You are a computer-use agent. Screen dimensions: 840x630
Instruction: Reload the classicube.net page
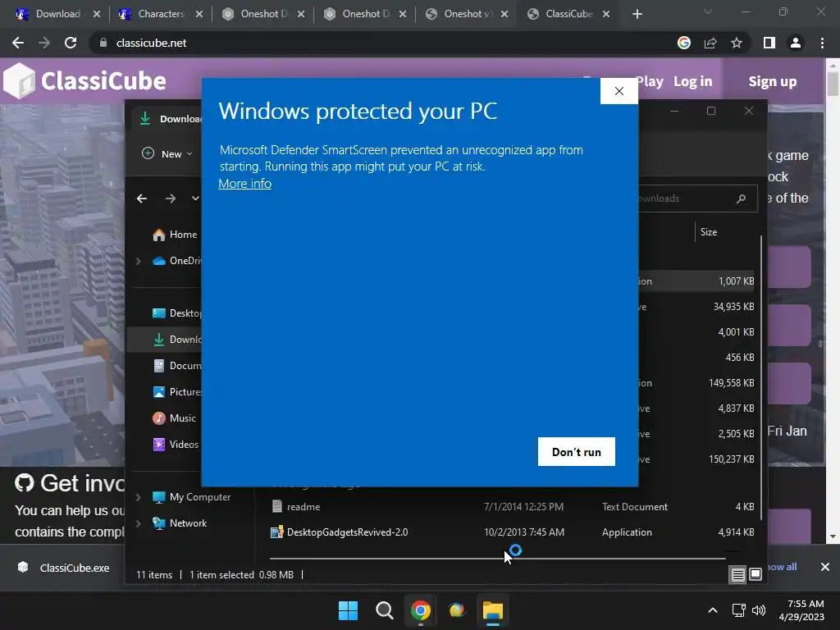(71, 43)
